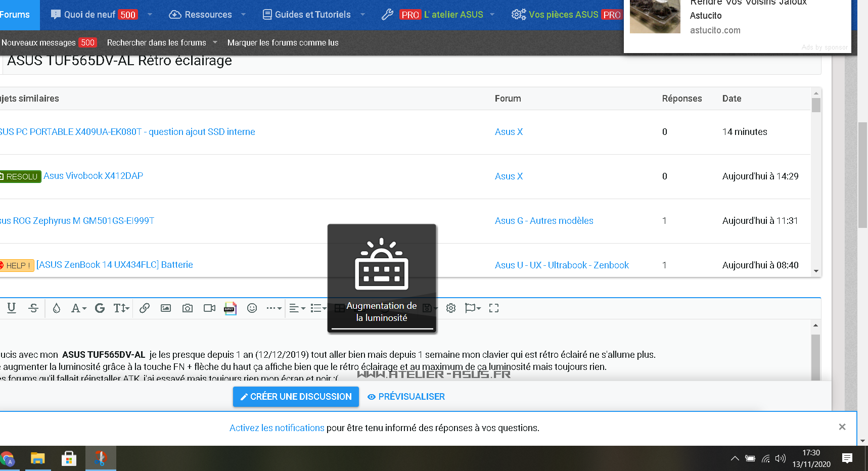Open the Asus Vivobook X412DAP thread
The width and height of the screenshot is (868, 471).
tap(93, 176)
